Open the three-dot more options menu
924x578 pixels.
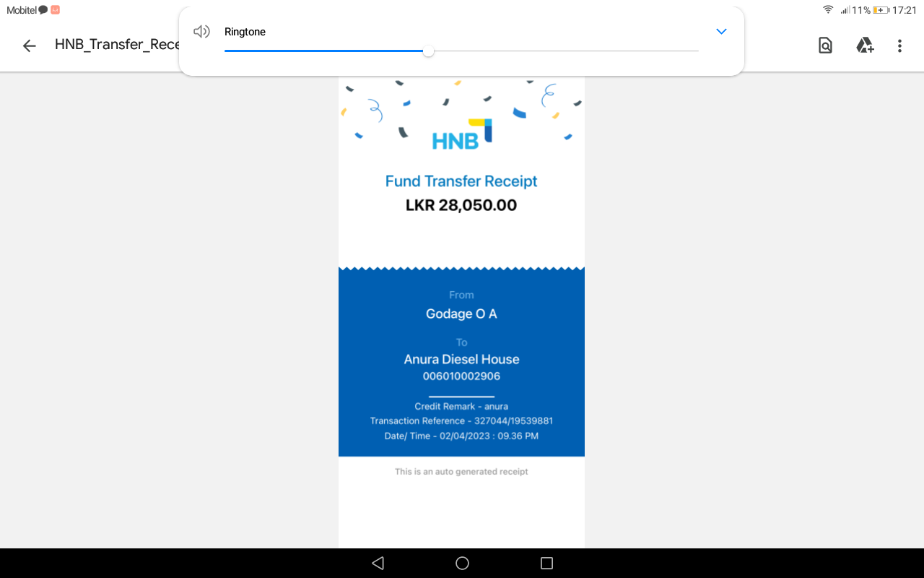coord(899,46)
